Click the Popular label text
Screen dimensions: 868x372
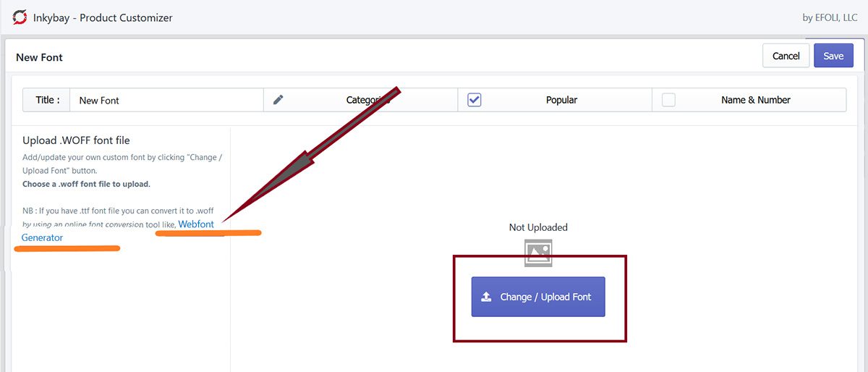tap(561, 100)
